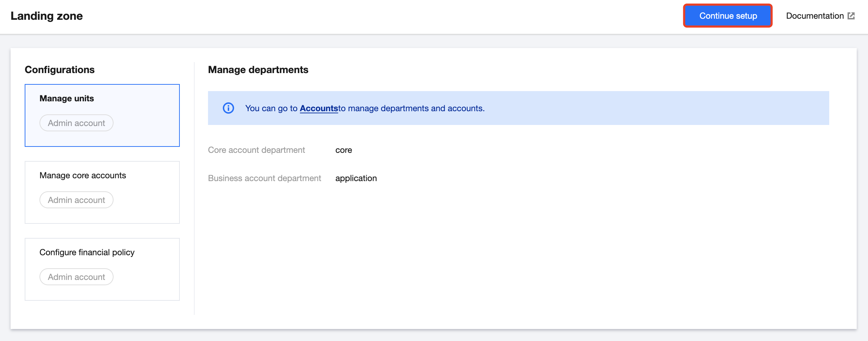Click the Admin account tag under Manage core accounts

[x=77, y=200]
